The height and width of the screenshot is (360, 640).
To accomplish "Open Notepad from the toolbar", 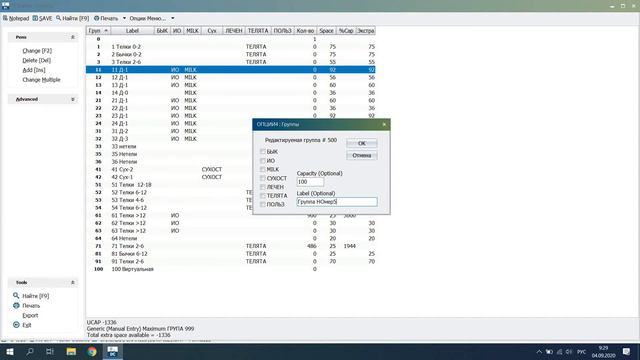I will point(16,18).
